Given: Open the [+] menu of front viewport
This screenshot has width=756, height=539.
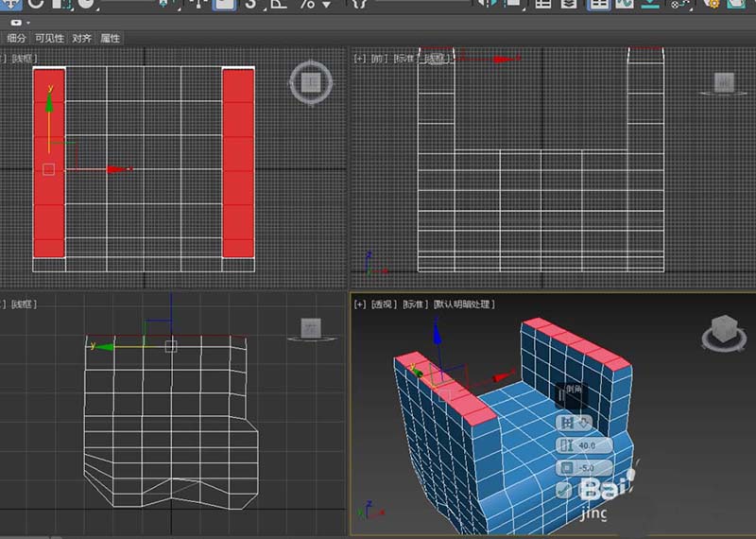Looking at the screenshot, I should pos(360,59).
